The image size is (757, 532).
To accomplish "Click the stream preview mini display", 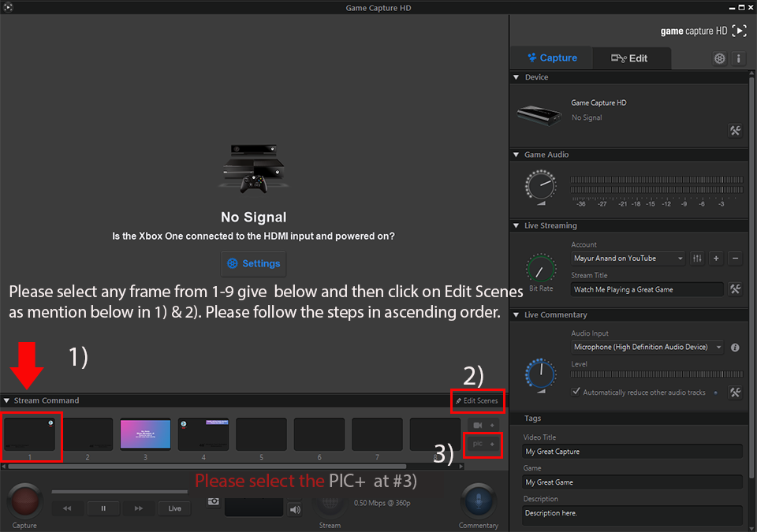I will pyautogui.click(x=254, y=507).
